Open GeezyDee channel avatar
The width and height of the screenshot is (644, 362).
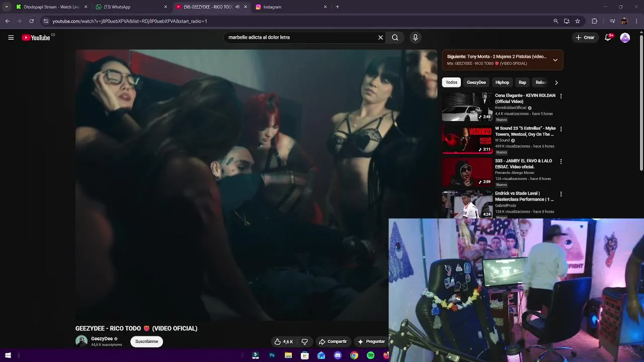tap(81, 341)
